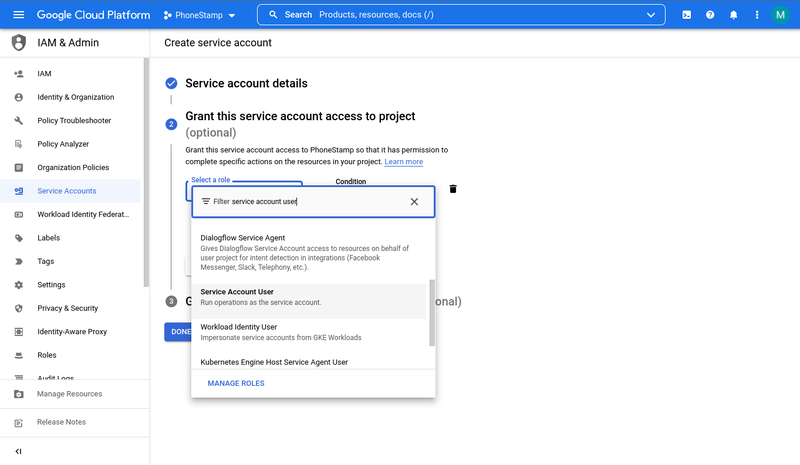This screenshot has width=800, height=465.
Task: Click the DONE button
Action: [178, 332]
